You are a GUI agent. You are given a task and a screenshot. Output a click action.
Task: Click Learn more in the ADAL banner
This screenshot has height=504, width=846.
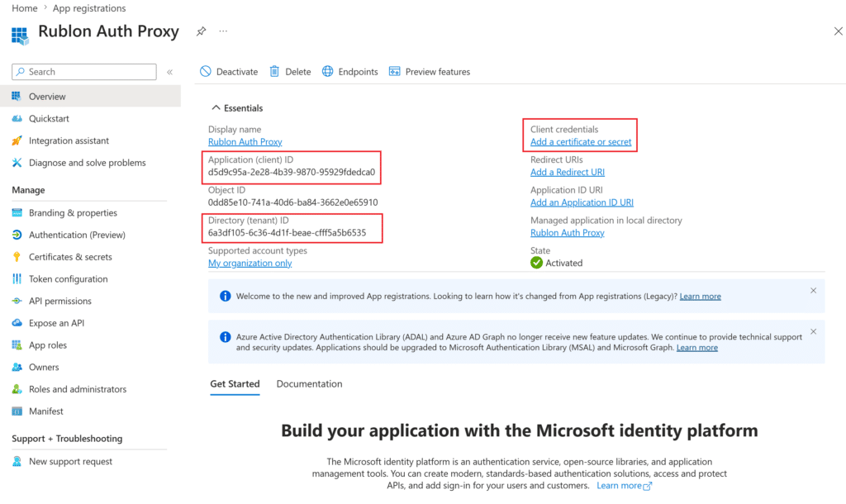(x=697, y=348)
